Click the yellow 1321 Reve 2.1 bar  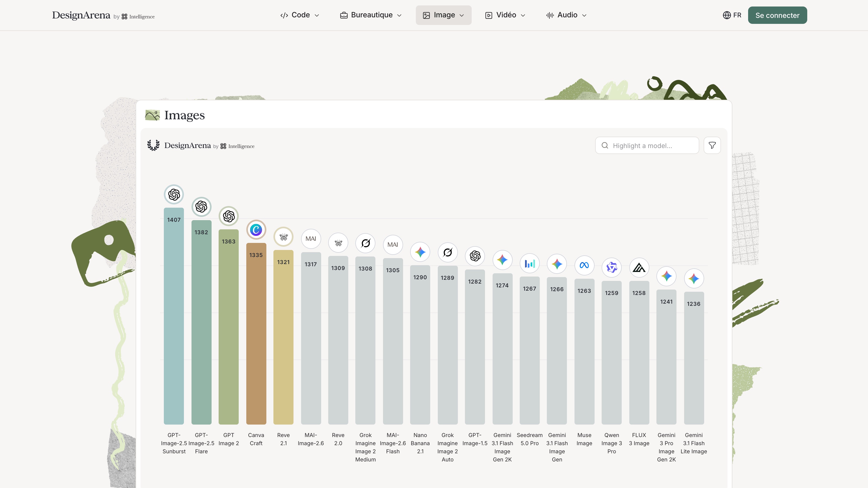(283, 337)
